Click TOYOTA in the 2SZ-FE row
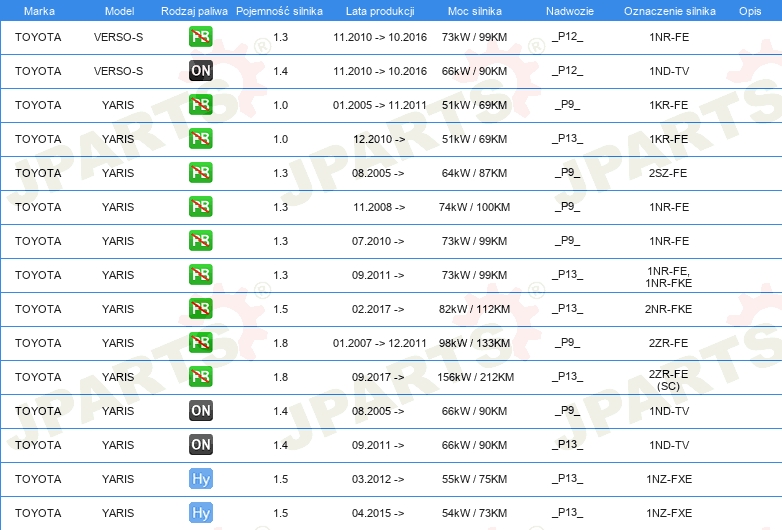Screen dimensions: 782x530 click(x=38, y=173)
